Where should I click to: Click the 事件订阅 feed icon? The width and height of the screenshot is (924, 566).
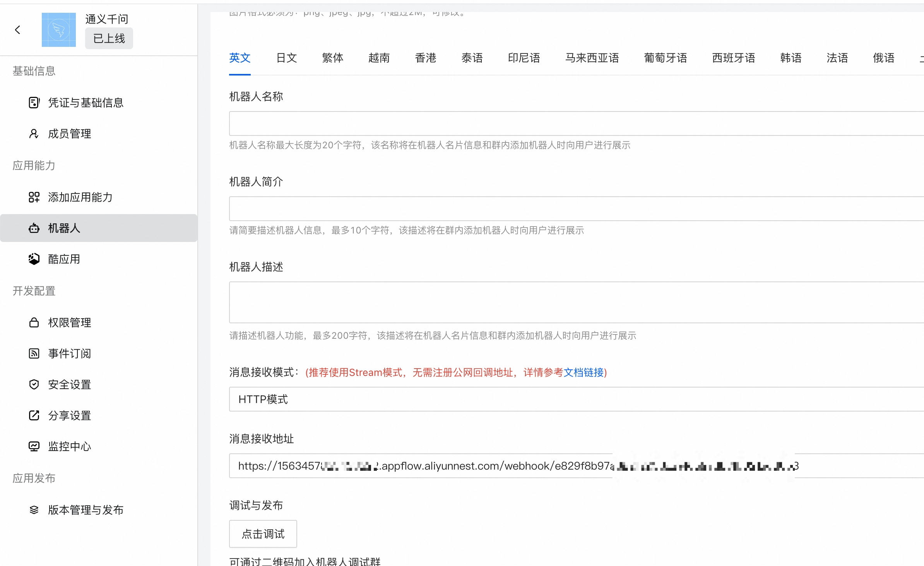pyautogui.click(x=34, y=353)
